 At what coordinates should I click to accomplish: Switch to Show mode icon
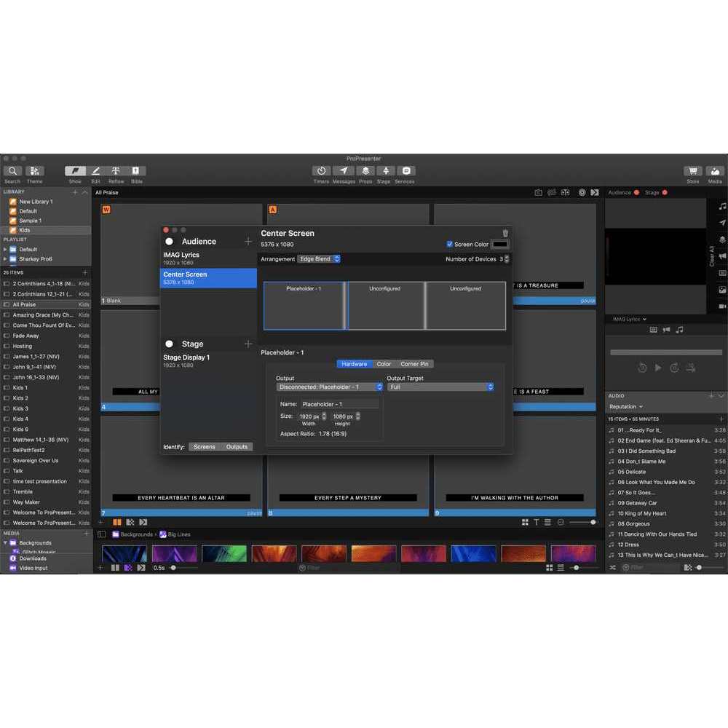75,171
